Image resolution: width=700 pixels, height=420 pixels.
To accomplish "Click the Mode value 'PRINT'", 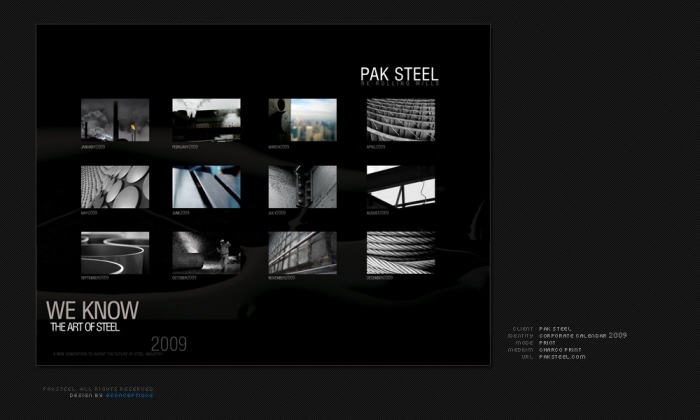I will click(547, 343).
